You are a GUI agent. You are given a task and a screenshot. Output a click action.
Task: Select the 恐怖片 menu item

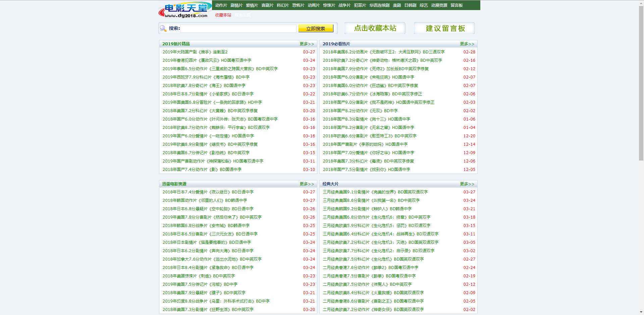(x=298, y=5)
